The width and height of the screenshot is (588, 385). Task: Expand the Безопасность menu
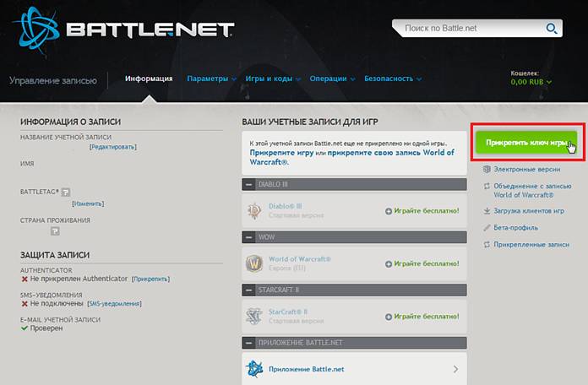click(393, 79)
